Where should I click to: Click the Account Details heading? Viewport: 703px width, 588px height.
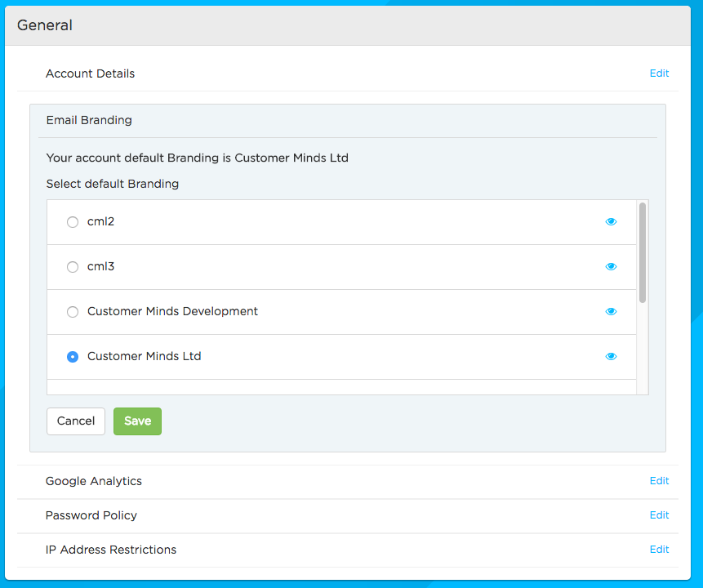(90, 73)
